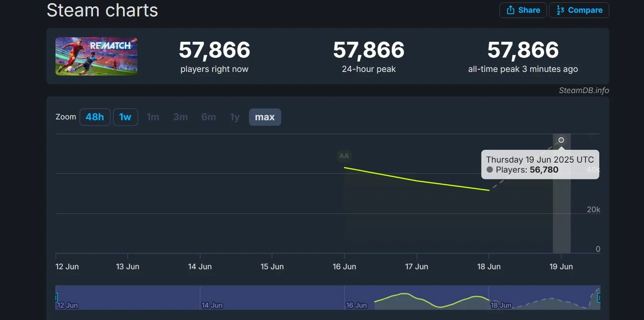Click the Steam charts heading
644x320 pixels.
102,10
